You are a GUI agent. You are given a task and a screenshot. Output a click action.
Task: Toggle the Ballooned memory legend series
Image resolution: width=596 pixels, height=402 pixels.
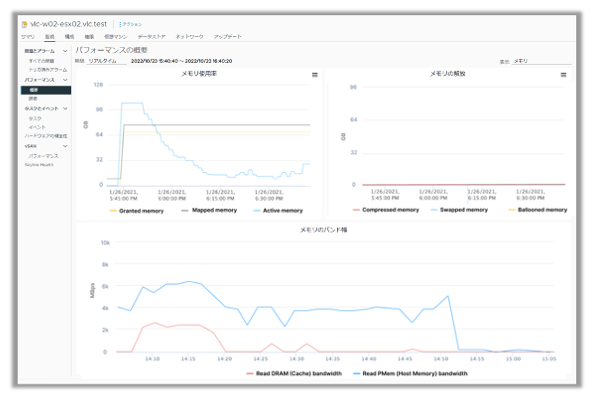tap(538, 210)
